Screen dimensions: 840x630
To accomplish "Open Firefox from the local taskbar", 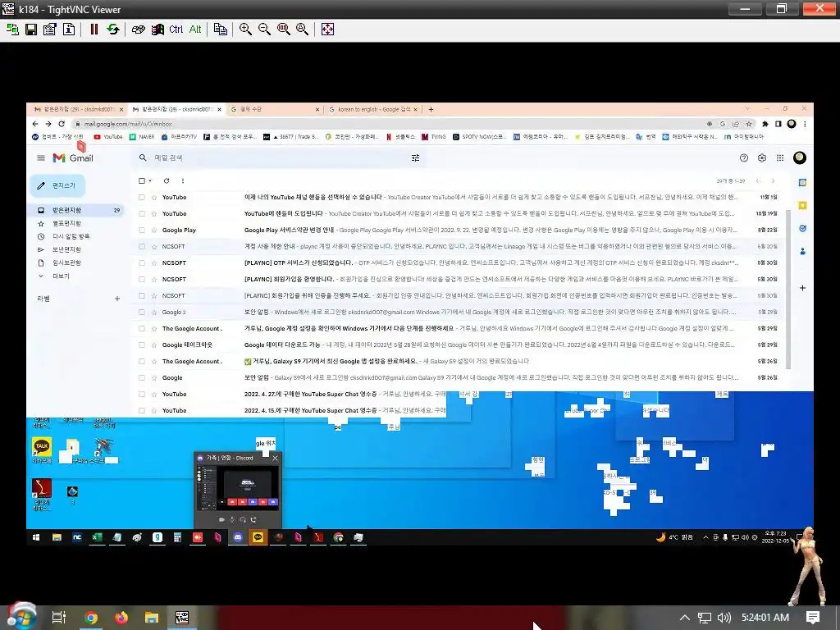I will pyautogui.click(x=121, y=618).
